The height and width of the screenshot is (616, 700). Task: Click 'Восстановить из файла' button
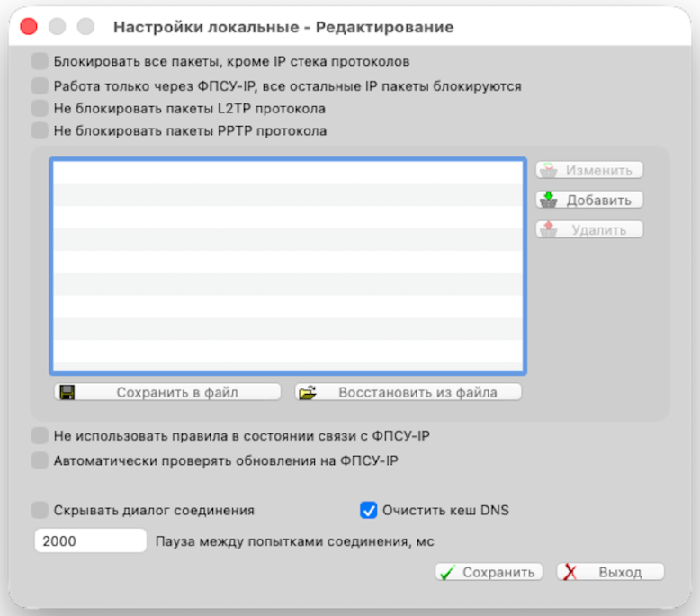(408, 392)
